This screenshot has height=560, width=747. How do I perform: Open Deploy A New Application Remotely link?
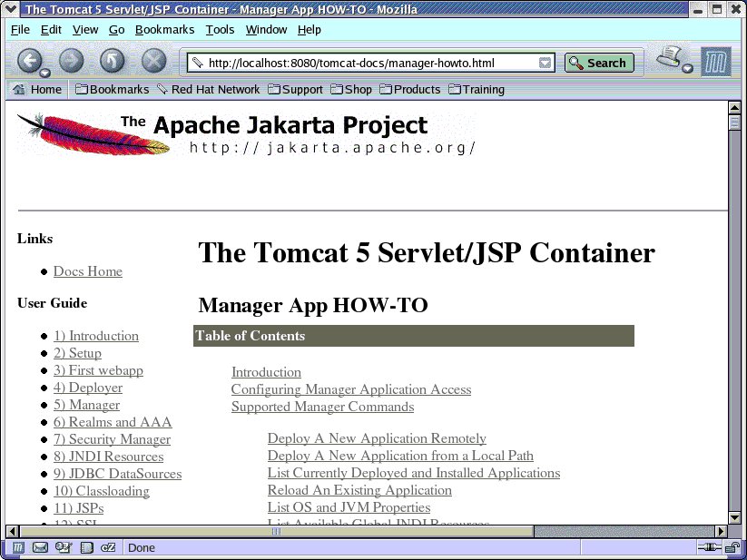377,438
